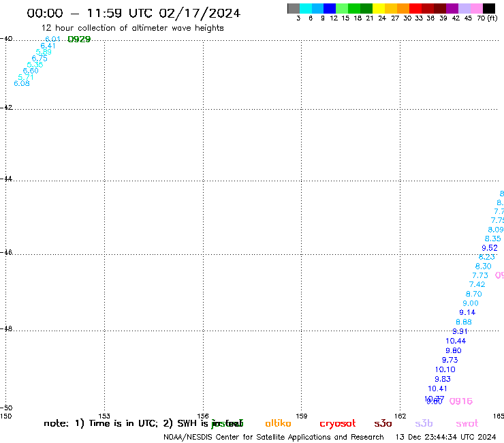Click the dark blue legend swatch
504x443 pixels.
(330, 8)
